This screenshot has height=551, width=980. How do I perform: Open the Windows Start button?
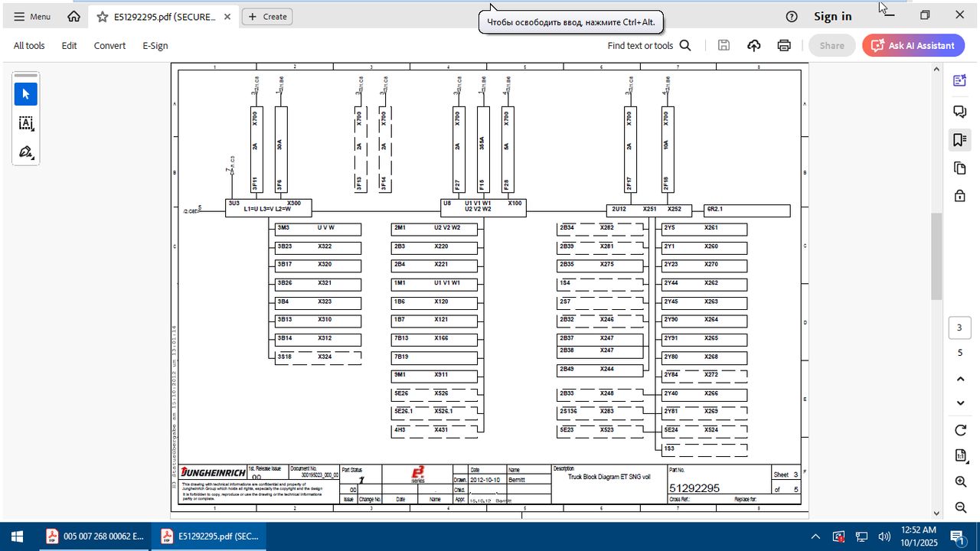(17, 536)
